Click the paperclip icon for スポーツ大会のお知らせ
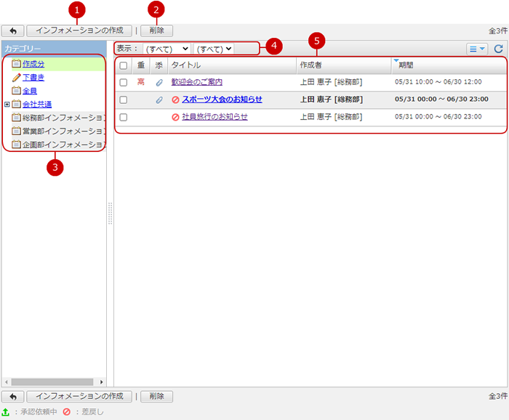 159,100
